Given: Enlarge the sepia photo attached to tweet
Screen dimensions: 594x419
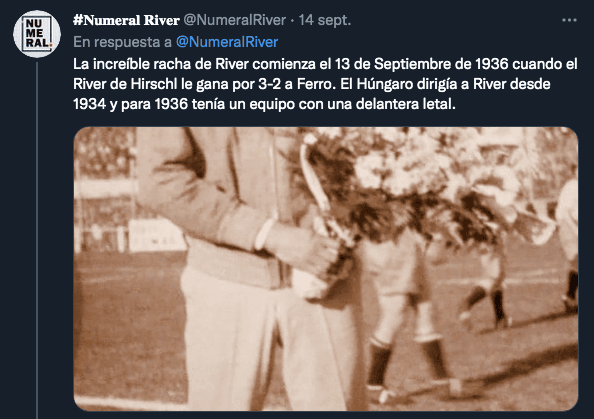Looking at the screenshot, I should 326,269.
